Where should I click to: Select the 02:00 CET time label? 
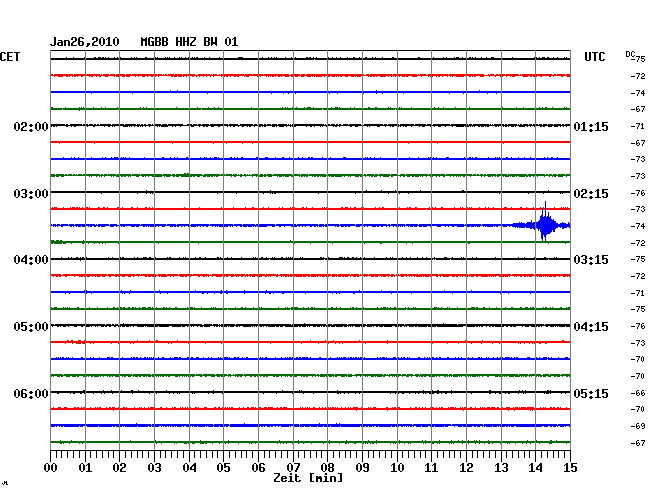pyautogui.click(x=31, y=126)
